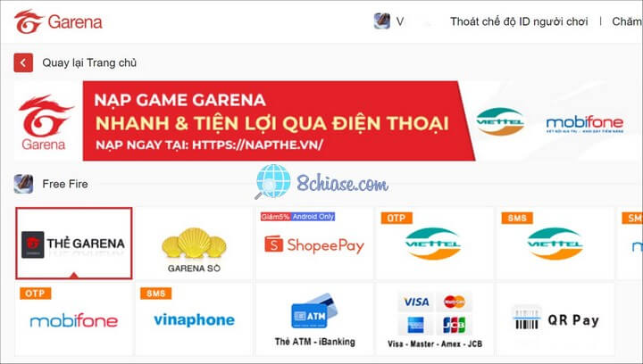This screenshot has width=643, height=364.
Task: Choose Mobifone OTP payment option
Action: click(x=74, y=319)
